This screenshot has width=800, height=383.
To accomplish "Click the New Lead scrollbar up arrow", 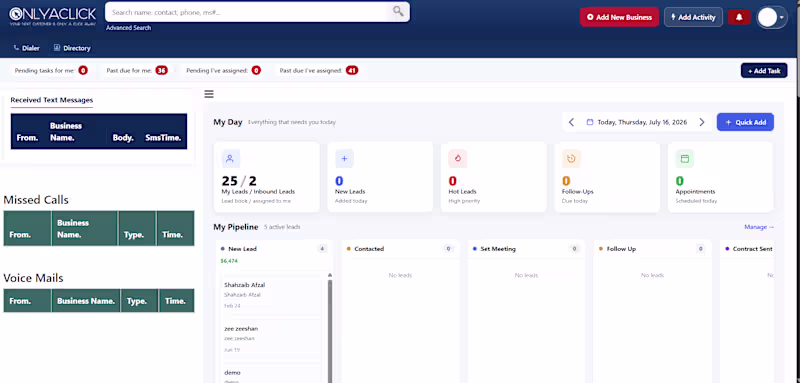I will coord(330,275).
